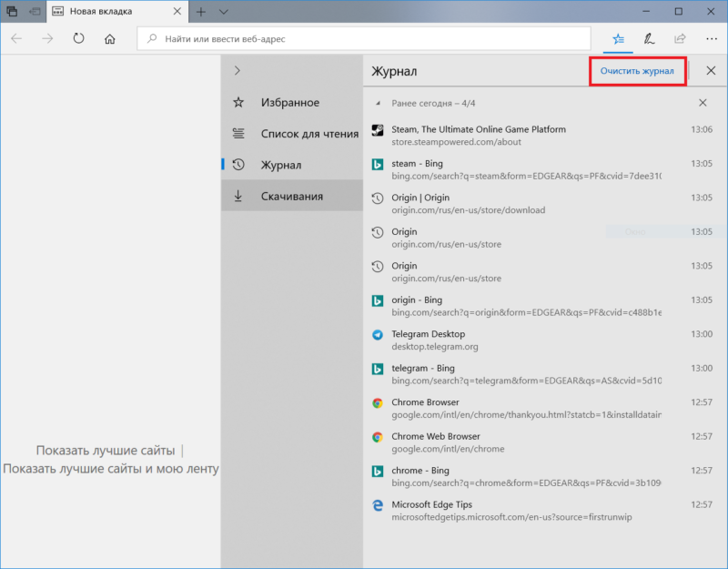Open the Hub favorites star icon

[618, 39]
